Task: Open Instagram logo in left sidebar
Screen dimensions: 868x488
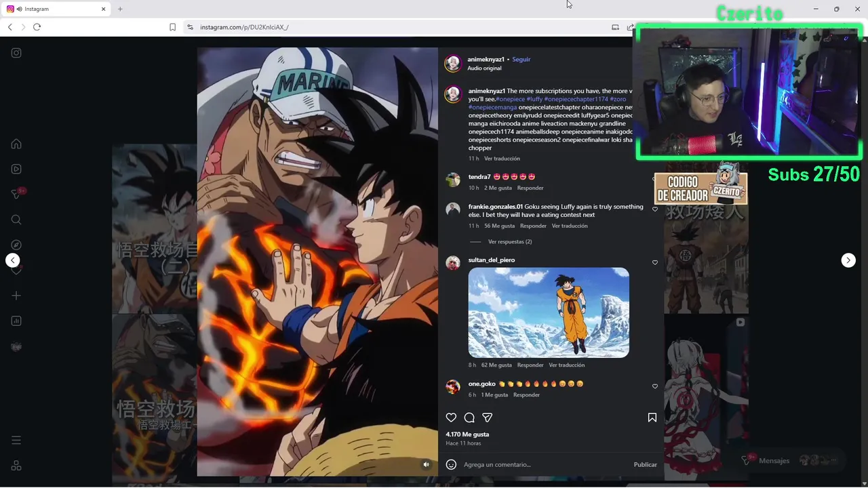Action: point(16,53)
